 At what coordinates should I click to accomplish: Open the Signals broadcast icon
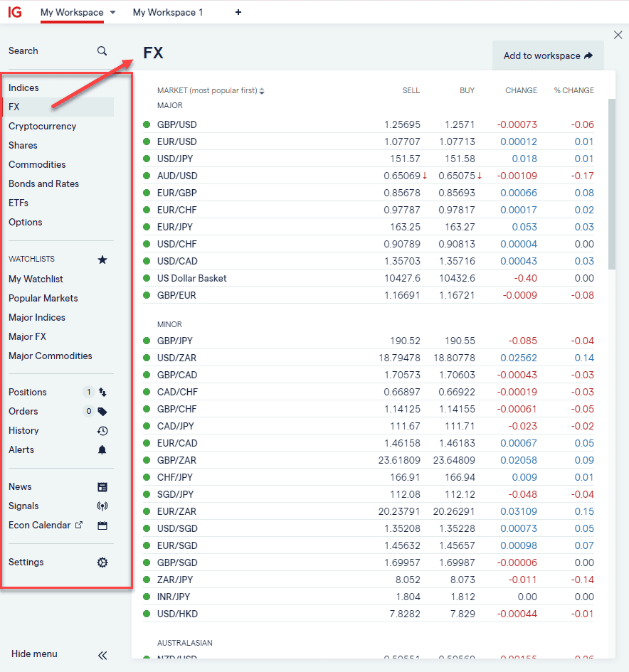tap(102, 506)
